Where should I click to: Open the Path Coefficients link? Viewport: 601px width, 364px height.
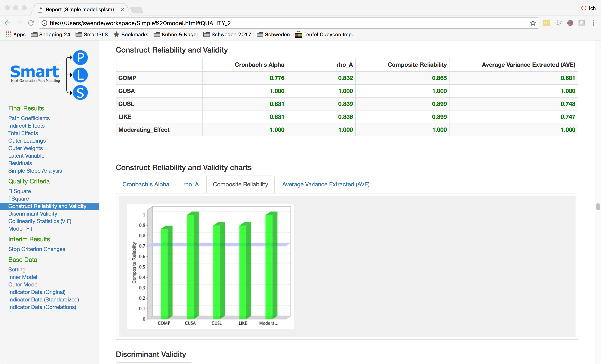29,118
